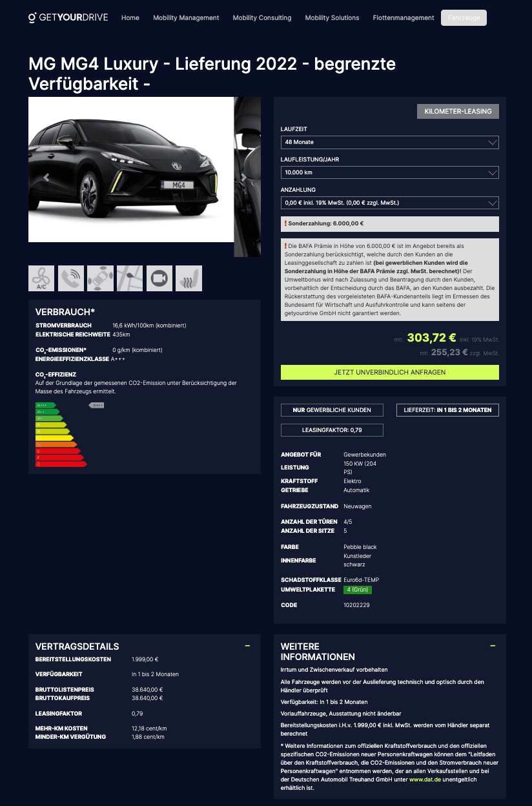Click the 4 (Grün) Umweltplakette badge
Screen dimensions: 532x806
(358, 590)
